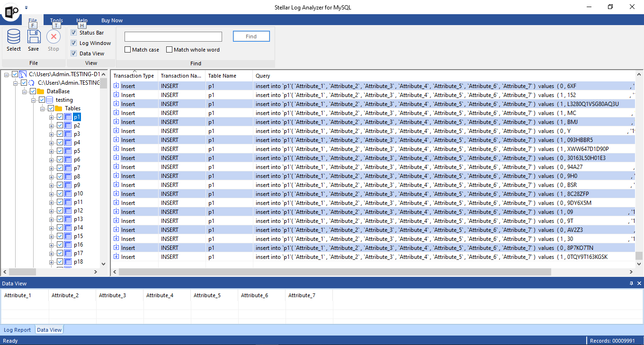Viewport: 644px width, 345px height.
Task: Uncheck the Tables folder checkbox
Action: (x=51, y=108)
